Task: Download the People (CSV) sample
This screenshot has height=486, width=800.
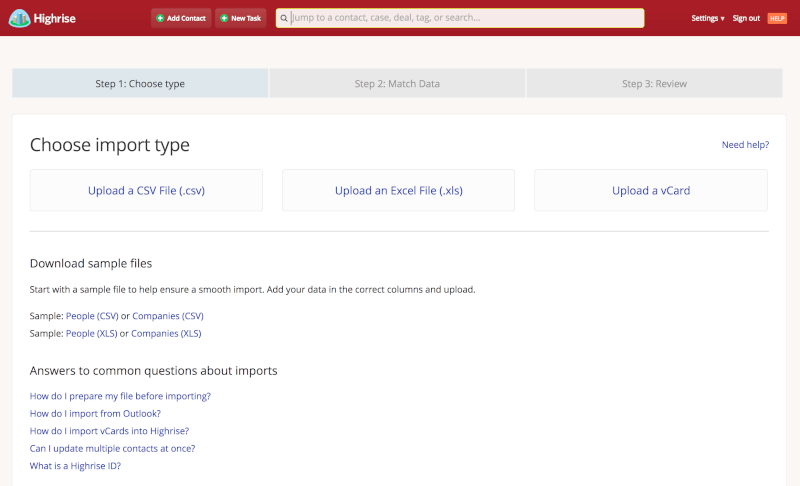Action: [x=92, y=316]
